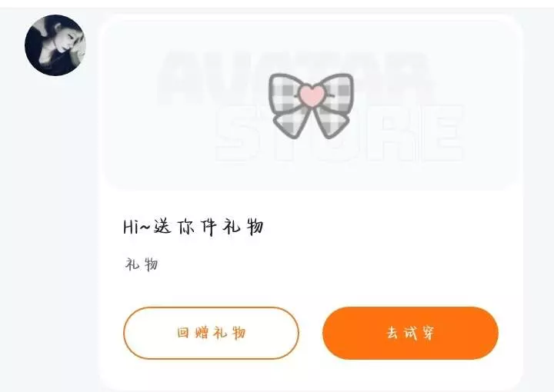Click the orange 去试穿 button
Viewport: 554px width, 392px height.
pos(410,333)
